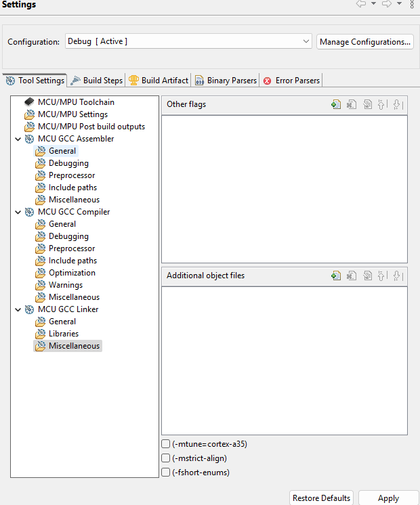
Task: Select General under MCU GCC Linker
Action: [x=62, y=322]
